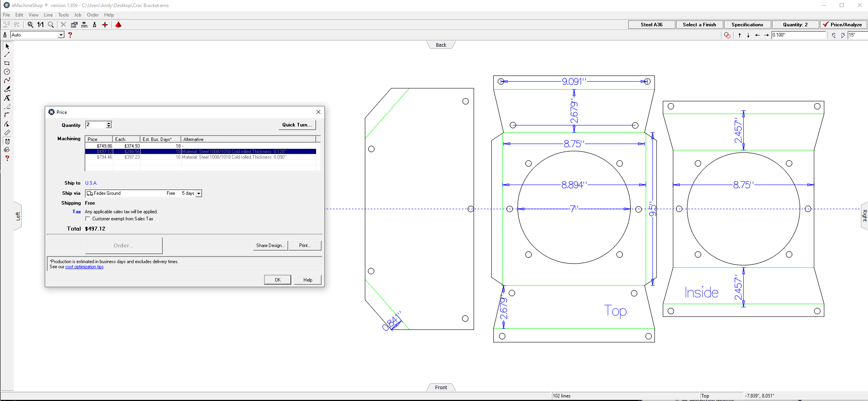Screen dimensions: 868x401
Task: Click the 1:1 actual size zoom icon
Action: [40, 25]
